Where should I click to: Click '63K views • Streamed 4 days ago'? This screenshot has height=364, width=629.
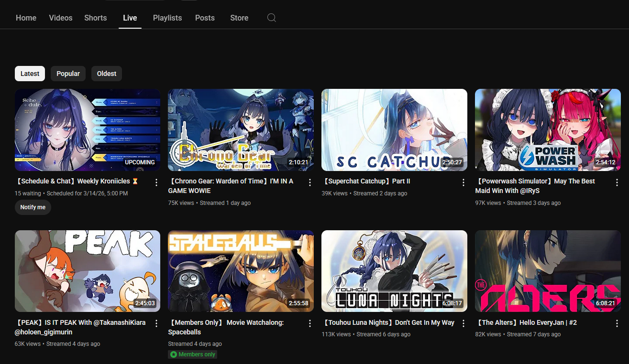pos(57,344)
